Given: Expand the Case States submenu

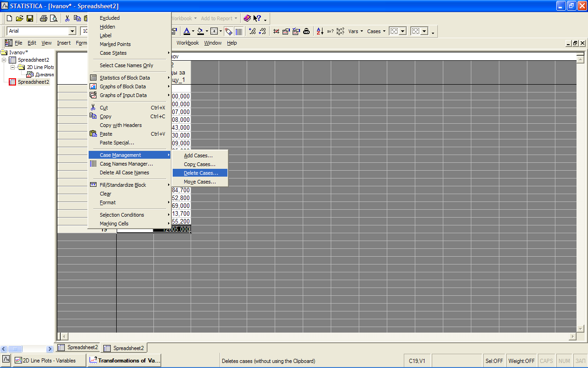Looking at the screenshot, I should point(129,53).
